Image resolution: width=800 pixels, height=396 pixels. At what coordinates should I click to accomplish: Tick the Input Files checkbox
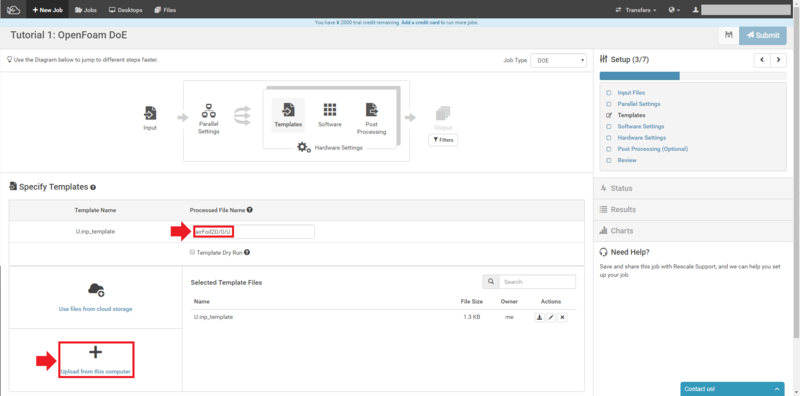[608, 93]
